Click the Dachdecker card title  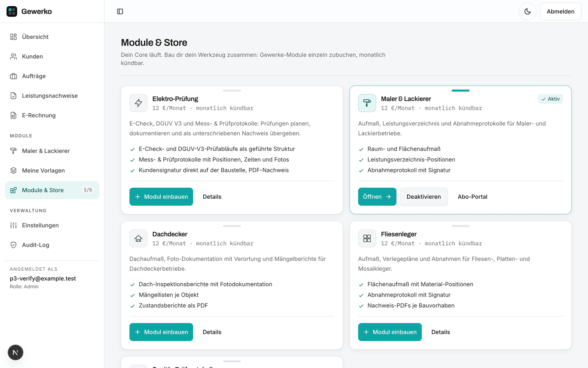click(170, 234)
